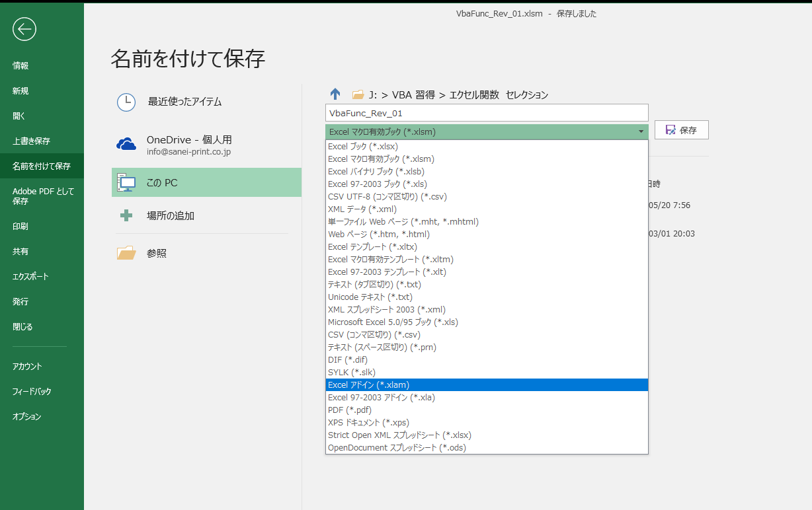Viewport: 812px width, 510px height.
Task: Choose Excel 97-2003 テンプレート (*.xlt)
Action: click(x=487, y=272)
